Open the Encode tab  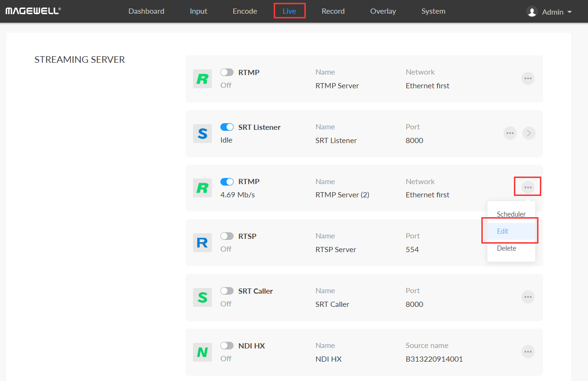click(x=245, y=11)
